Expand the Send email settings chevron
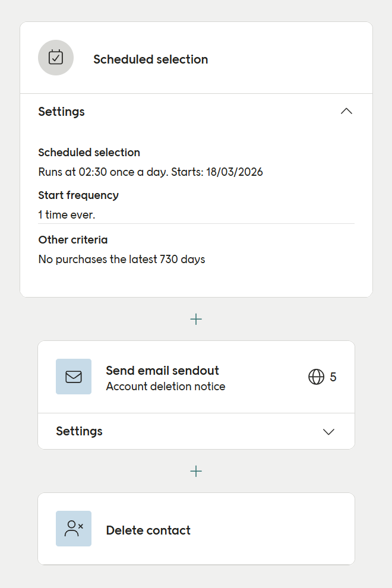 click(328, 432)
